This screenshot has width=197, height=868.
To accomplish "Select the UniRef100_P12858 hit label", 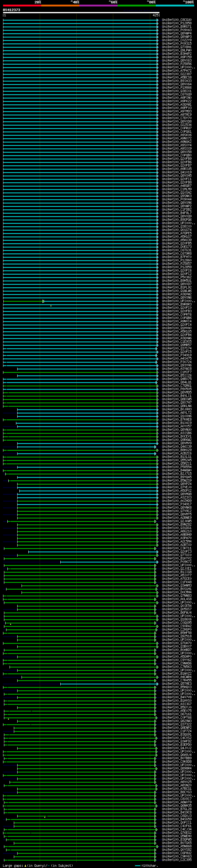I will pos(176,23).
